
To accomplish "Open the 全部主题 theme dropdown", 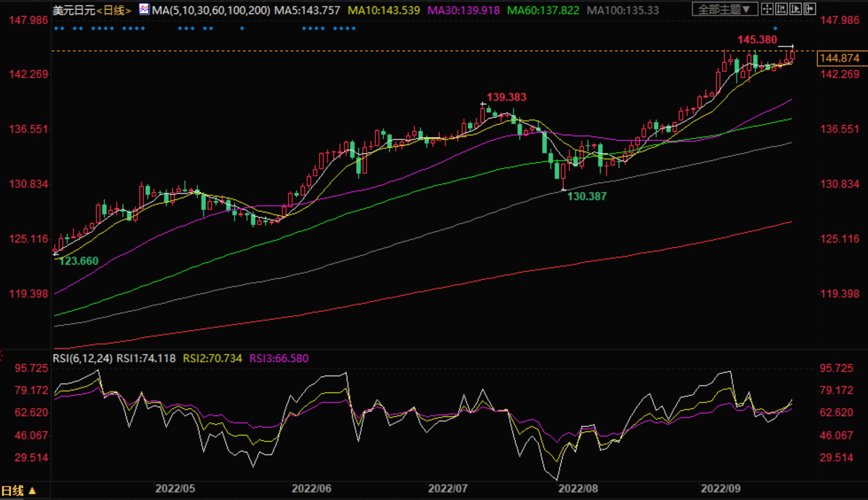I will click(x=725, y=9).
